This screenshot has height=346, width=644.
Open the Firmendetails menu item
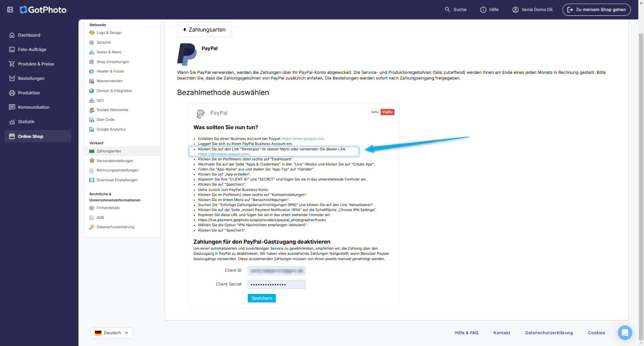click(x=108, y=208)
